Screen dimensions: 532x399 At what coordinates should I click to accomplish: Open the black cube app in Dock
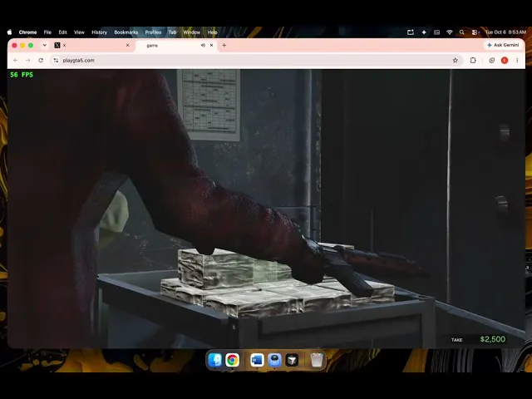tap(292, 360)
